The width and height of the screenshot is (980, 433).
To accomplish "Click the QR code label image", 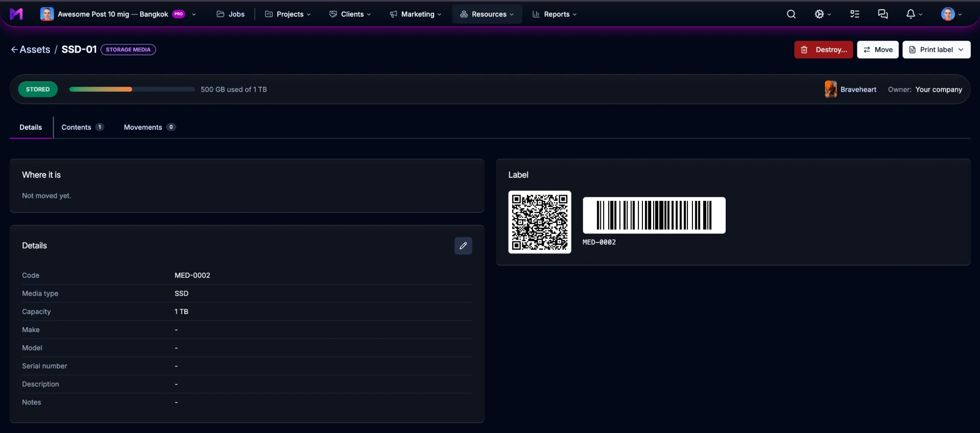I will (539, 222).
